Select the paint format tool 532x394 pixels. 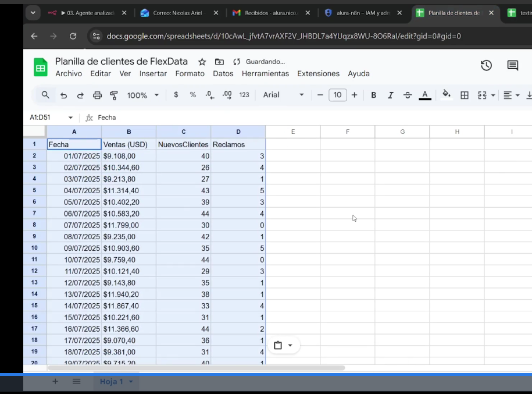pyautogui.click(x=114, y=95)
